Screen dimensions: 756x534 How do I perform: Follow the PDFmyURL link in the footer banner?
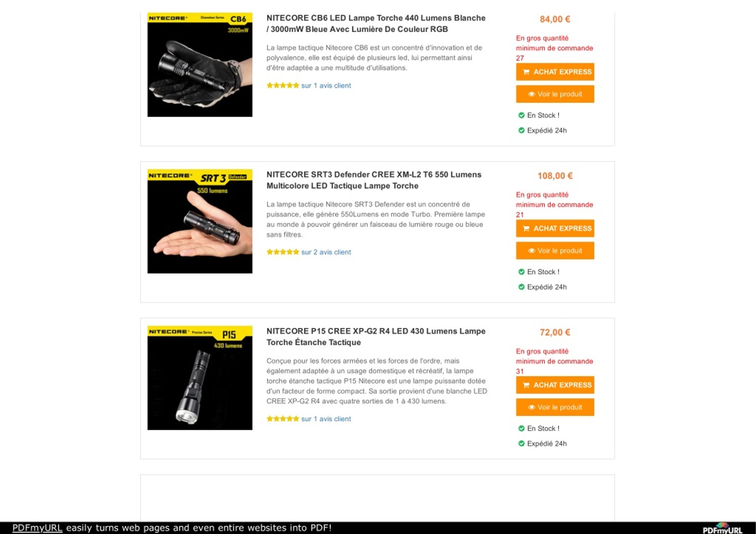37,528
